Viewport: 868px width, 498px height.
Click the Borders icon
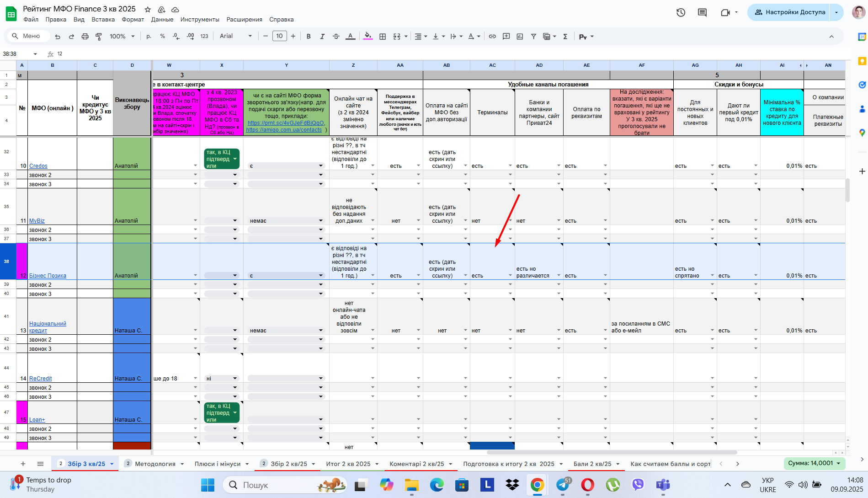tap(383, 37)
